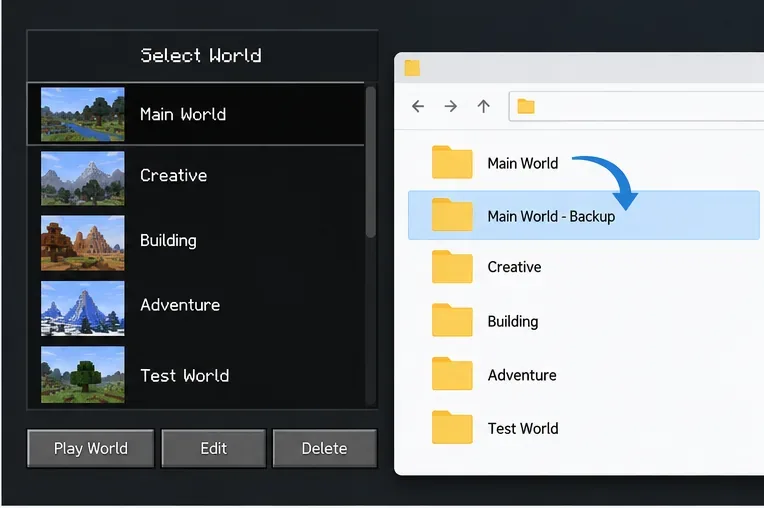
Task: Click the Adventure world snowy thumbnail
Action: pyautogui.click(x=83, y=308)
